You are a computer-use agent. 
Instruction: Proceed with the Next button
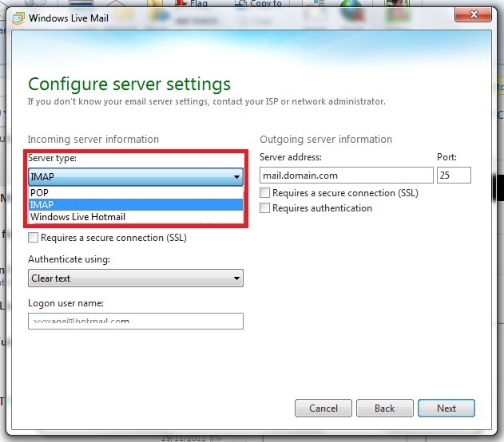(446, 408)
